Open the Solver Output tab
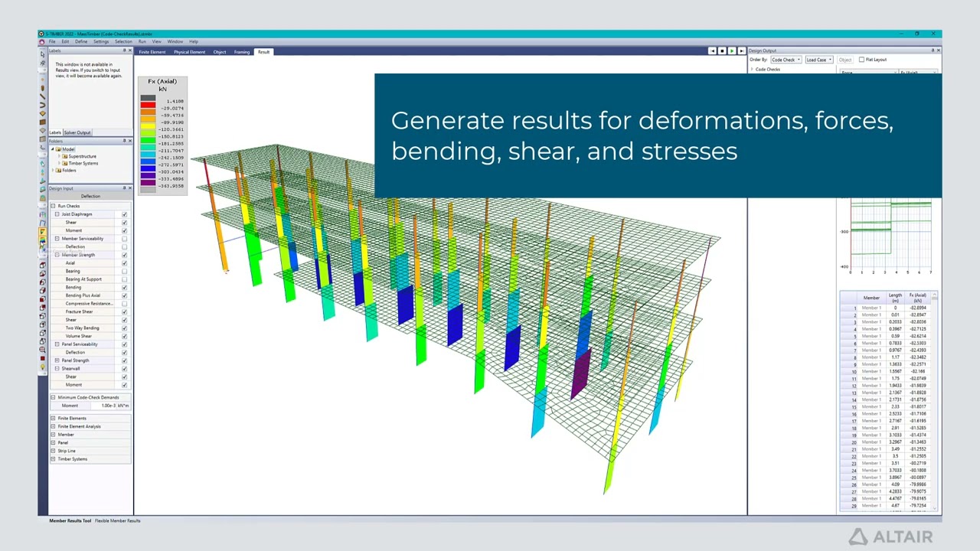The image size is (980, 551). (77, 132)
